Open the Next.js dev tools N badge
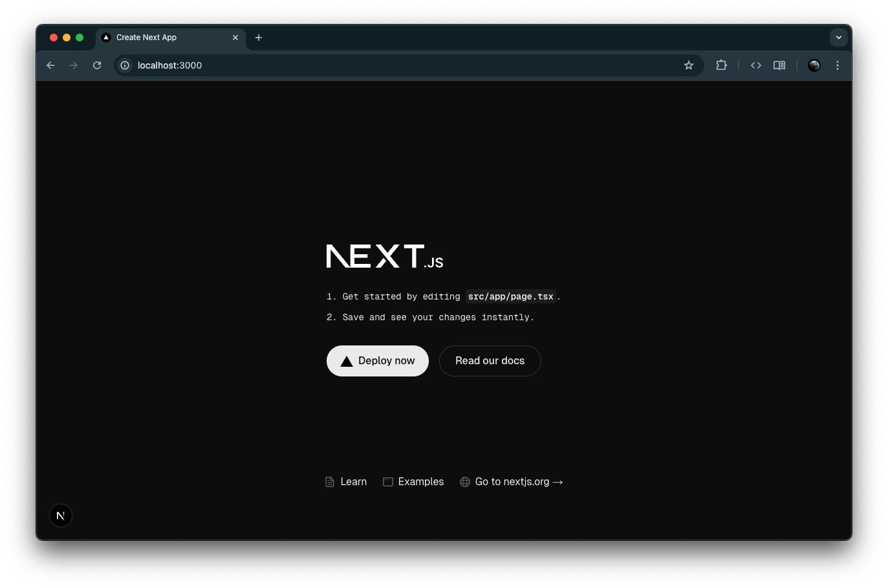The image size is (888, 588). click(x=61, y=516)
